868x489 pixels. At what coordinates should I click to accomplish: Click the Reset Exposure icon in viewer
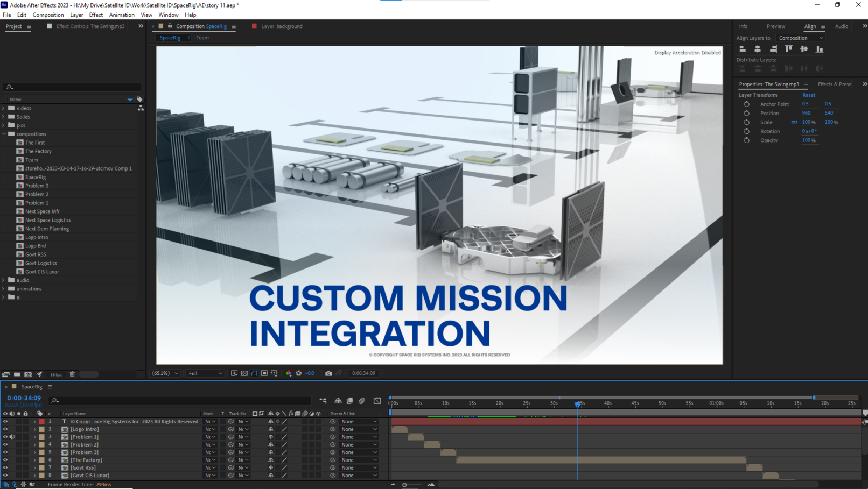pos(299,373)
